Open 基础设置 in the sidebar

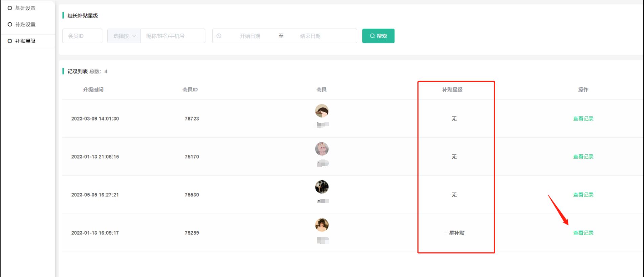click(x=25, y=8)
